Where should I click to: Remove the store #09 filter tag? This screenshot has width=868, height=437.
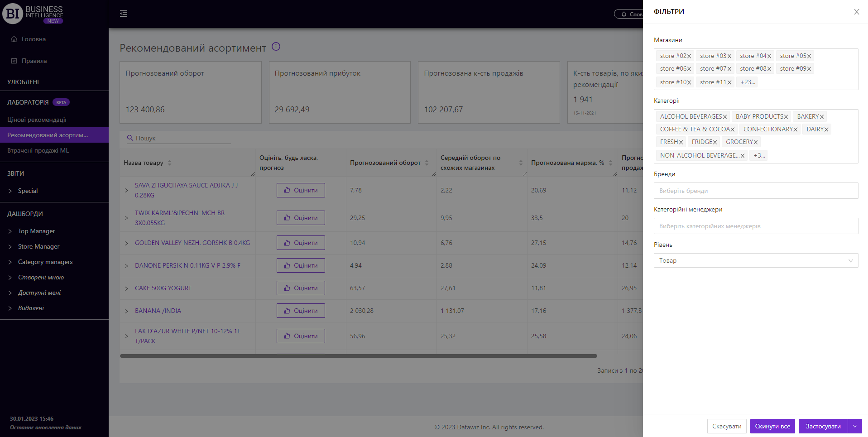click(x=809, y=69)
